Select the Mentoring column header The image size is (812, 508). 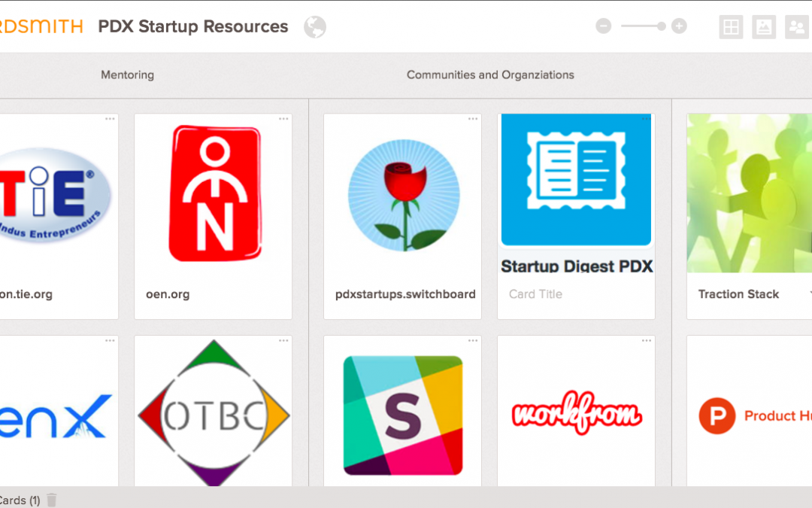pyautogui.click(x=127, y=75)
